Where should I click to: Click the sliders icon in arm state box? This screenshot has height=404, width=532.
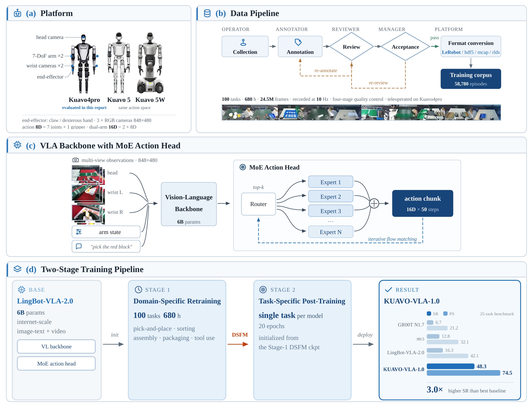(79, 232)
